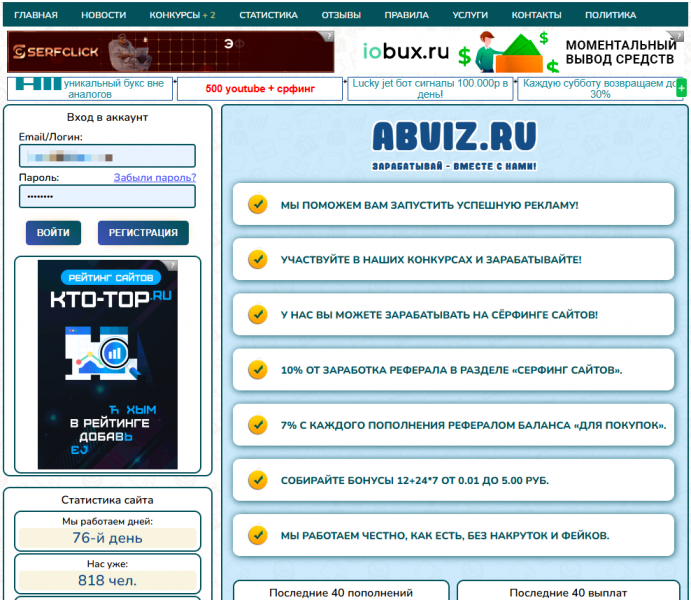691x600 pixels.
Task: Open the КОНТАКТЫ page
Action: (x=536, y=15)
